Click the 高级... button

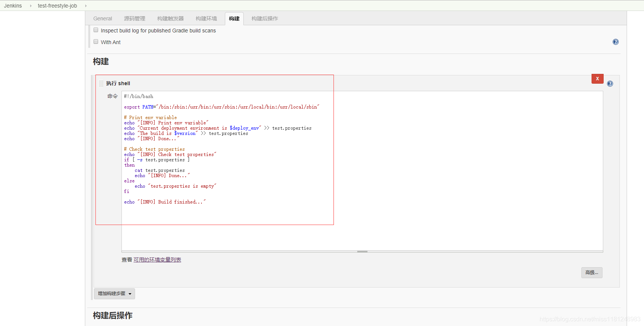click(592, 272)
